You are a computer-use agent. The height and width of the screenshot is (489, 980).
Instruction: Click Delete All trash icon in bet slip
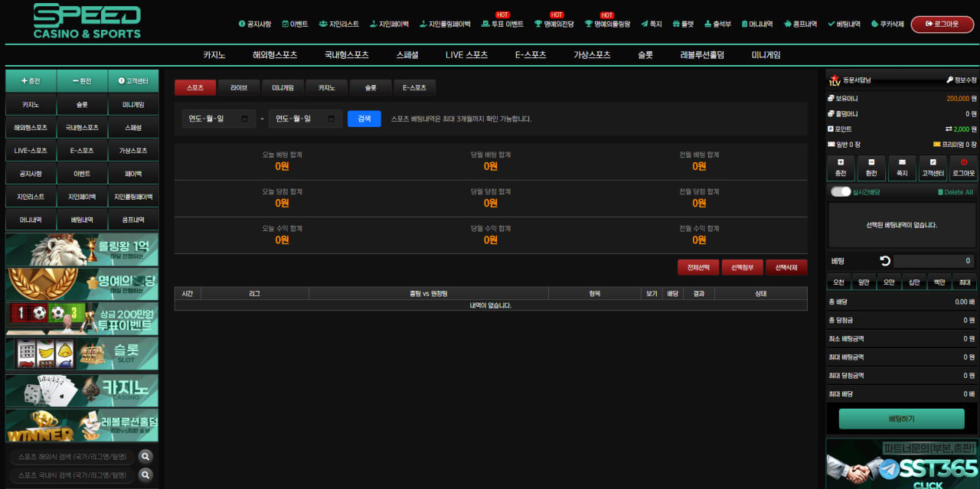pyautogui.click(x=941, y=192)
